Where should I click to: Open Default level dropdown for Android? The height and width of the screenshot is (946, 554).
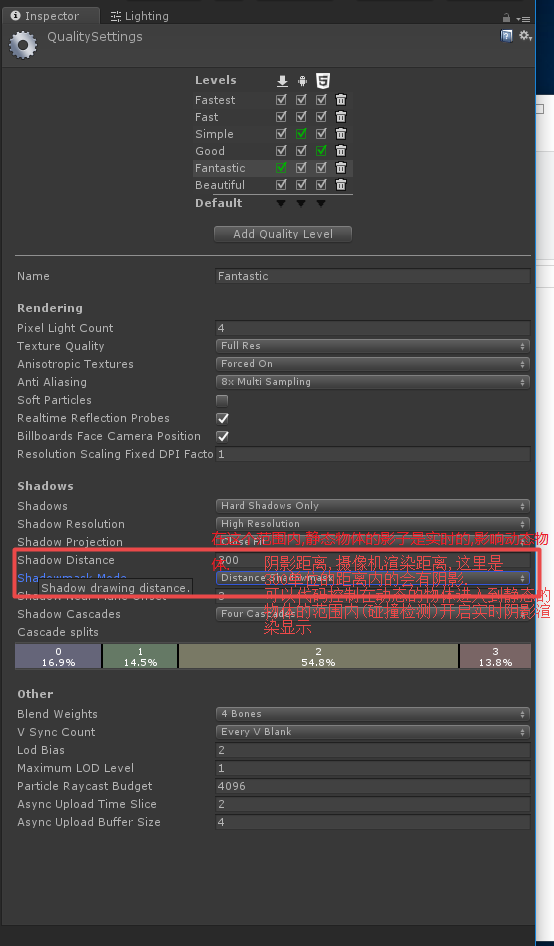tap(301, 203)
